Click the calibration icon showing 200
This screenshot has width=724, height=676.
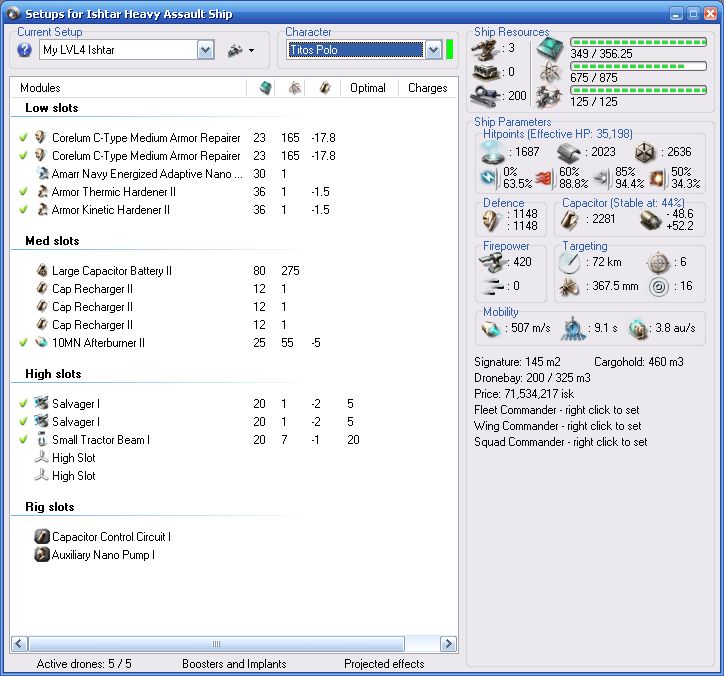coord(484,95)
